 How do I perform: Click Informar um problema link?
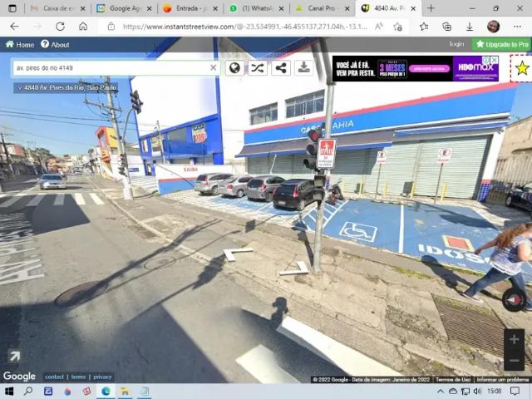click(x=503, y=380)
